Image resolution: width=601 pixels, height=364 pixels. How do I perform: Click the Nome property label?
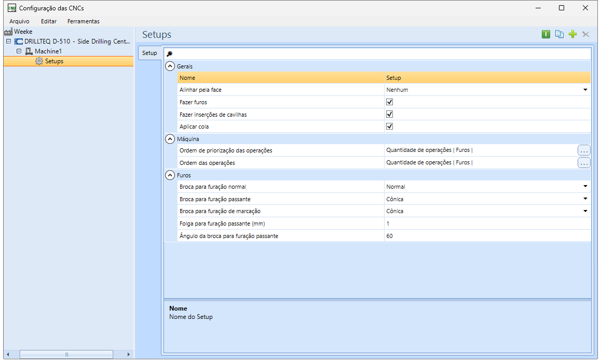[x=187, y=78]
